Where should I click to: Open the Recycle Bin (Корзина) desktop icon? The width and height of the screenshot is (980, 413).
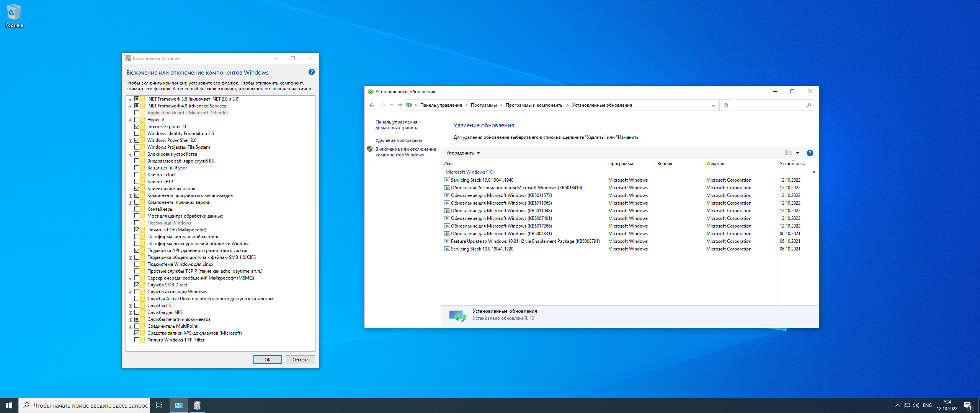coord(14,16)
